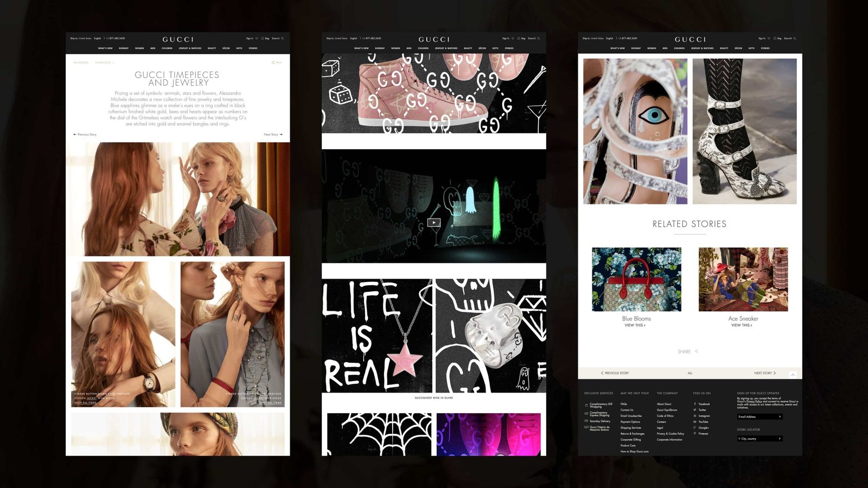Click the back-to-top arrow button
868x488 pixels.
[x=793, y=375]
